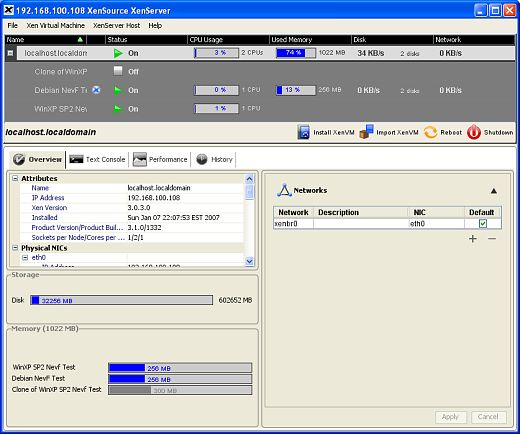The image size is (520, 434).
Task: Switch to the Text Console tab
Action: pyautogui.click(x=97, y=159)
